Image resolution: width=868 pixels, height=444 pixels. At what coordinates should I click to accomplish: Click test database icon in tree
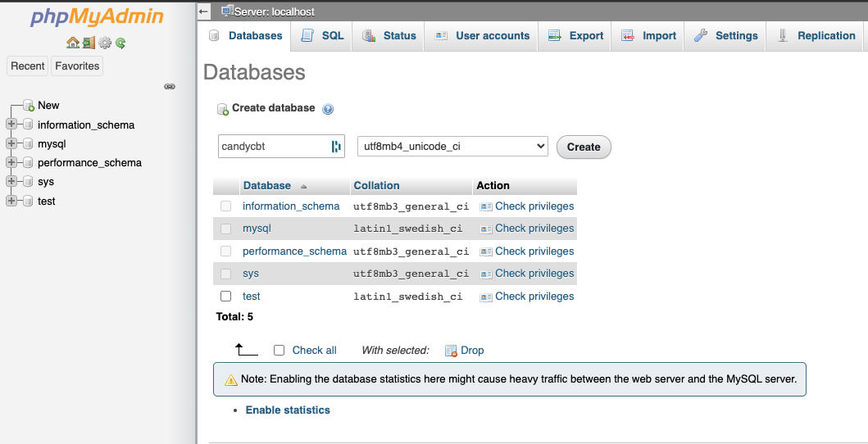28,201
